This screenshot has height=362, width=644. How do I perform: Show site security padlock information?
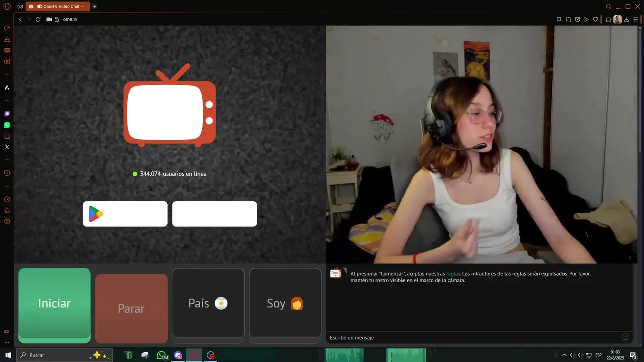pyautogui.click(x=57, y=19)
